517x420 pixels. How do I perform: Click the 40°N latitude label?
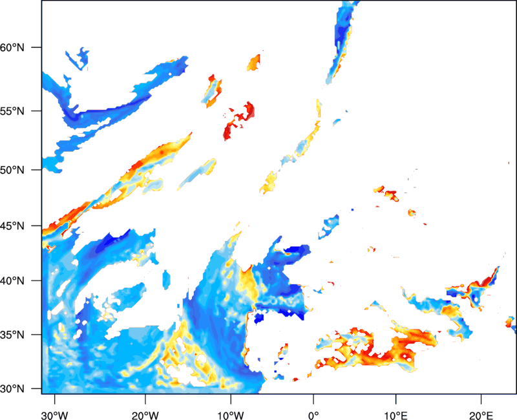tap(12, 281)
